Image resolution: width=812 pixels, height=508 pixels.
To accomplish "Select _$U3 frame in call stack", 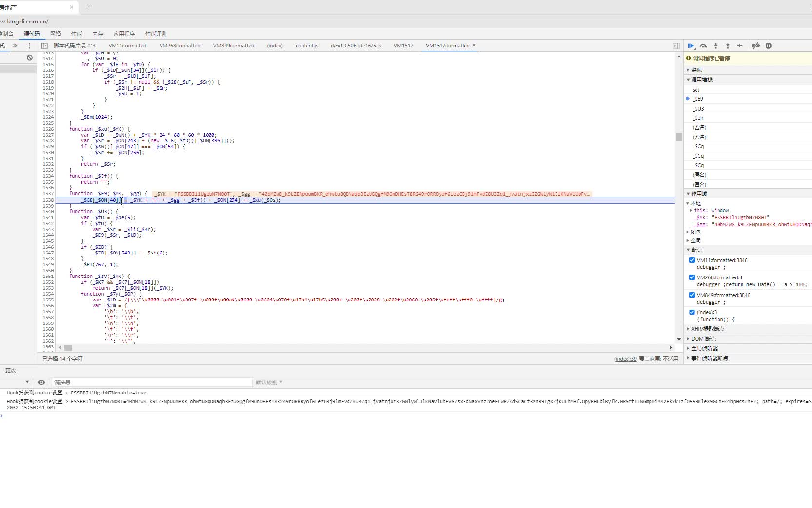I will coord(748,109).
